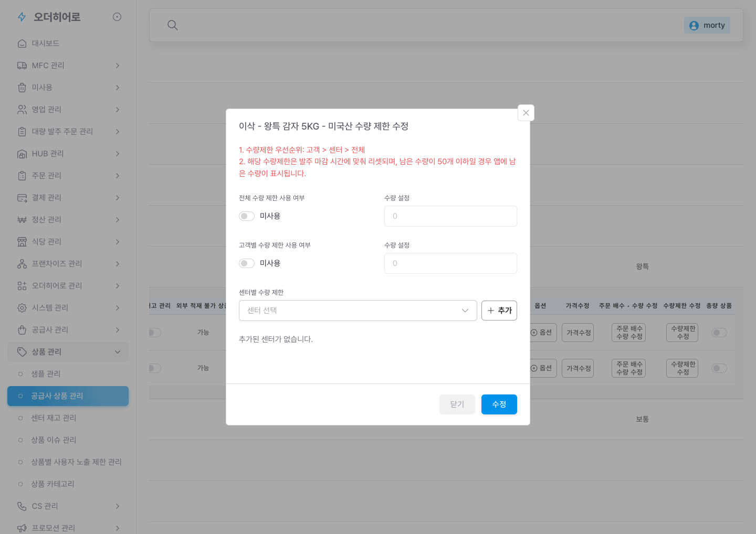The image size is (756, 534).
Task: Click the 오더히어로 lightning logo icon
Action: click(x=22, y=17)
